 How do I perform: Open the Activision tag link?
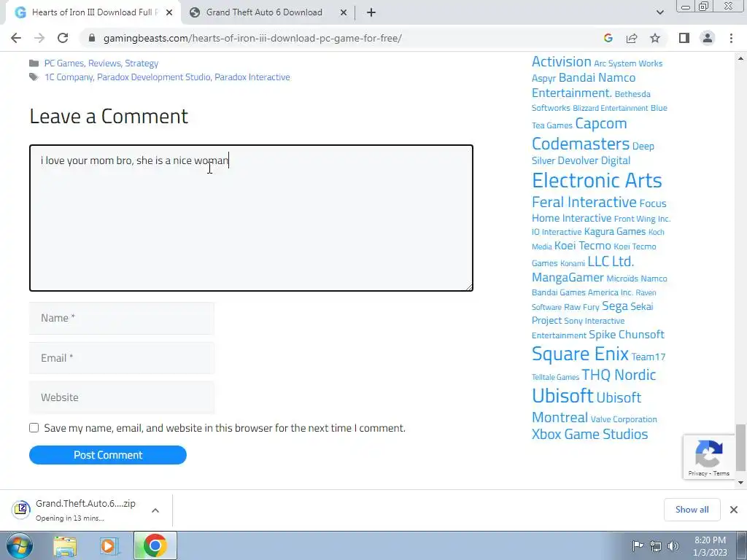point(561,61)
